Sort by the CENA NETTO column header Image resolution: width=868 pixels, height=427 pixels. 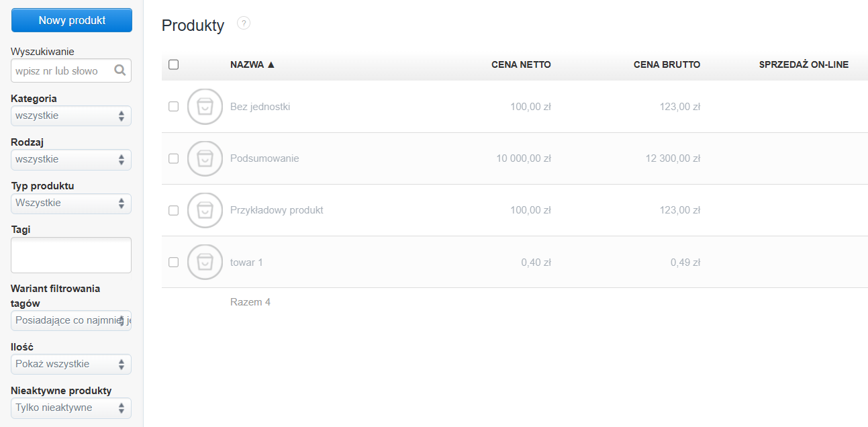pos(521,65)
